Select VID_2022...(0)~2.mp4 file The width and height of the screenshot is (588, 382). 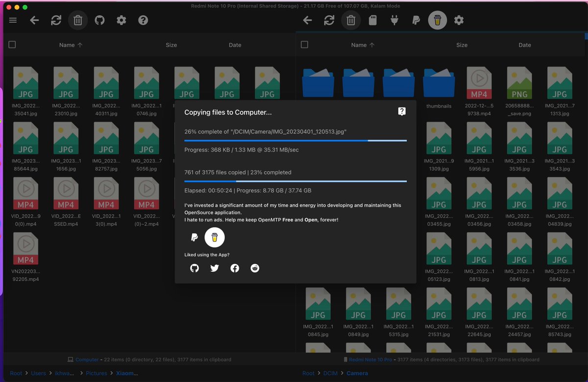146,202
